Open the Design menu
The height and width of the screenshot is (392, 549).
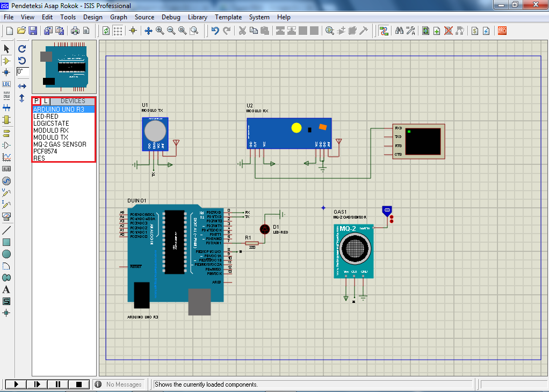(93, 17)
